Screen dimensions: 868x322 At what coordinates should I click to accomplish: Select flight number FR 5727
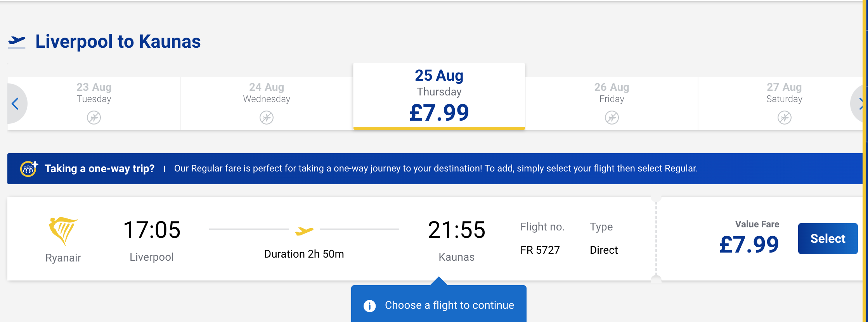click(540, 250)
